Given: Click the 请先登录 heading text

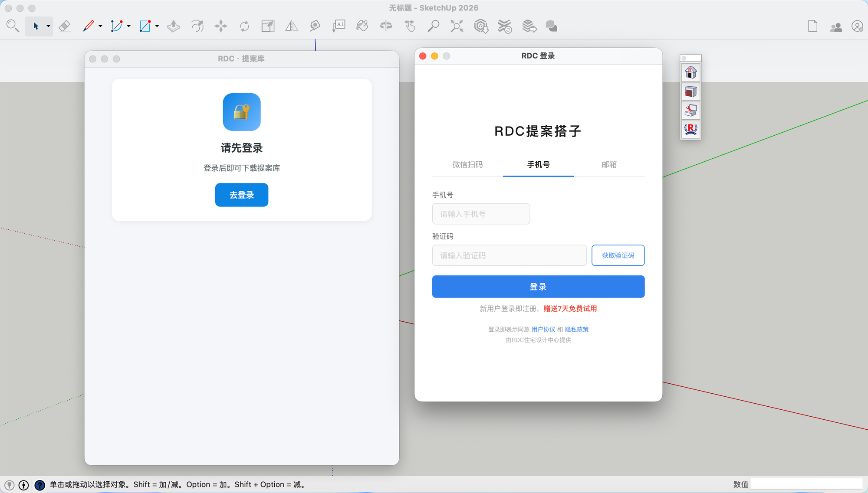Looking at the screenshot, I should click(242, 148).
